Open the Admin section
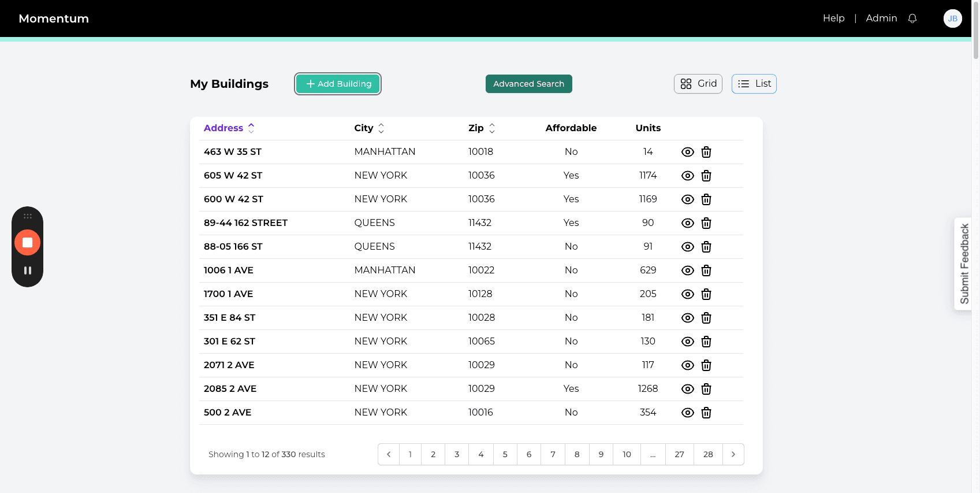The image size is (980, 493). [881, 18]
